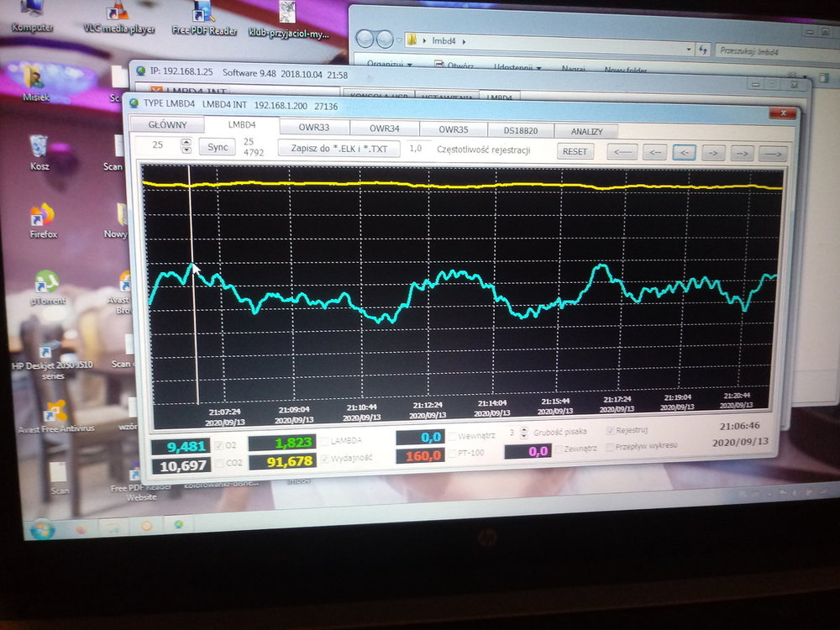Launch VLC media player from desktop

118,13
